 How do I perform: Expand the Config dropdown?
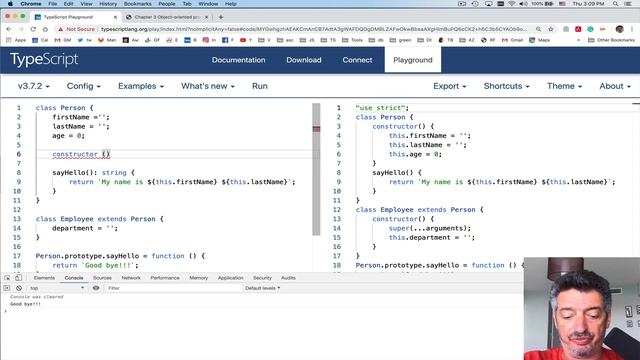pos(84,86)
